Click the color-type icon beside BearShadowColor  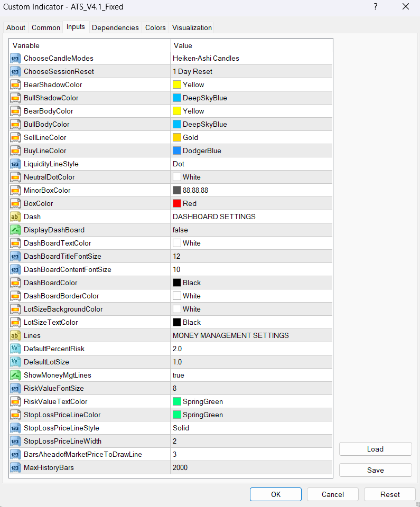click(15, 84)
